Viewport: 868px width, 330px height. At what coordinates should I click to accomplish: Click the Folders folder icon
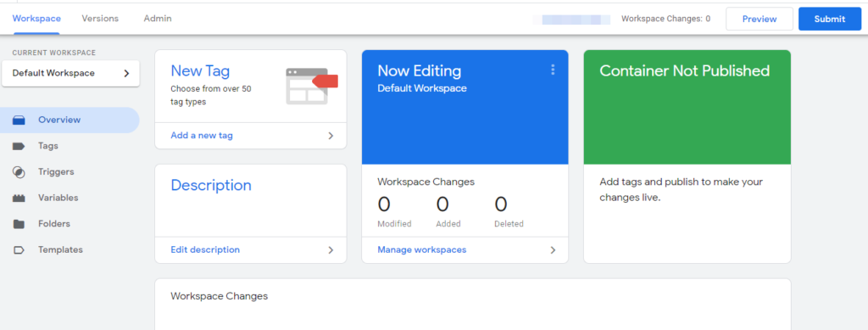click(x=19, y=224)
